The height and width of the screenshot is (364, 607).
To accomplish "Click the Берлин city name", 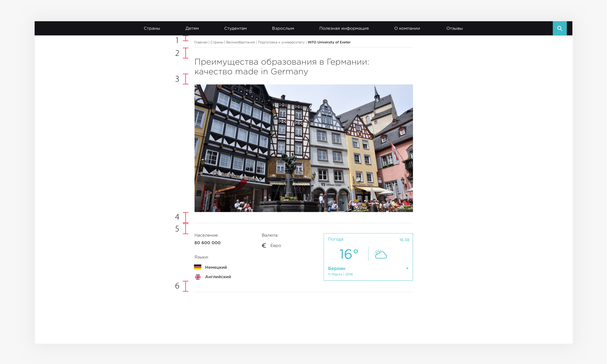I will click(337, 268).
